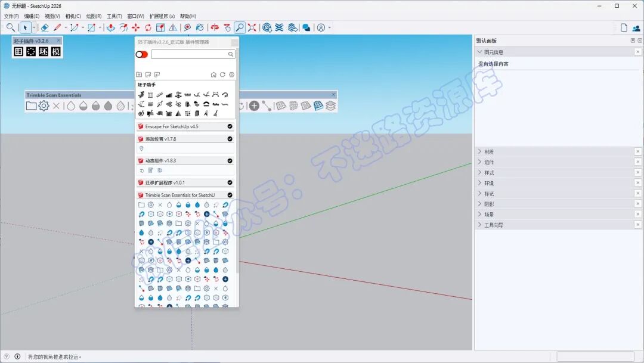Open the 文件(F) menu
This screenshot has height=363, width=644.
coord(11,16)
